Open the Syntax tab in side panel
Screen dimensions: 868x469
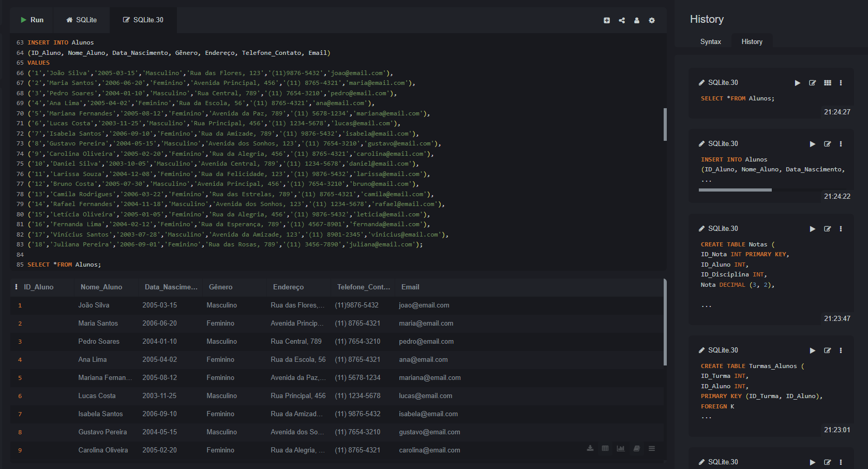click(x=710, y=42)
